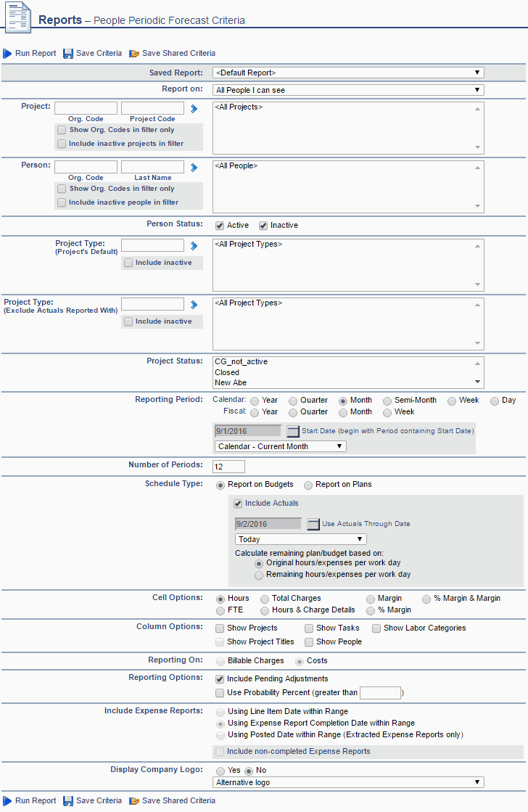Viewport: 528px width, 812px height.
Task: Open the Start Date calendar picker
Action: (x=293, y=431)
